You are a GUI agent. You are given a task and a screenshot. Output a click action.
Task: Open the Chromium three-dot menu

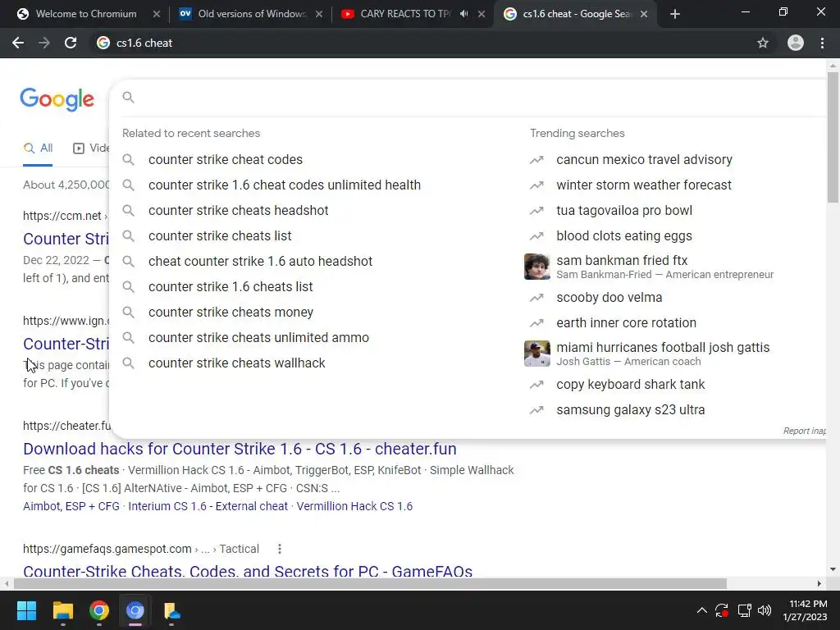[822, 43]
